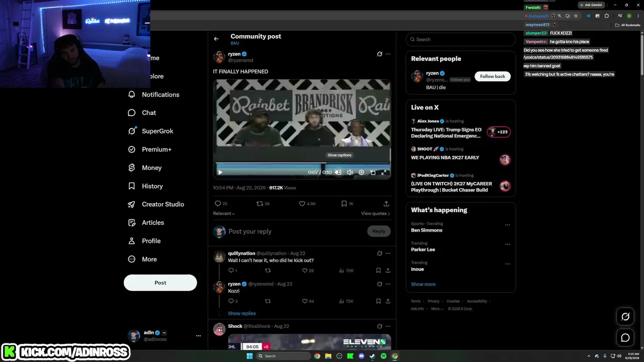Open SuperGrok in the sidebar
644x362 pixels.
[x=150, y=131]
